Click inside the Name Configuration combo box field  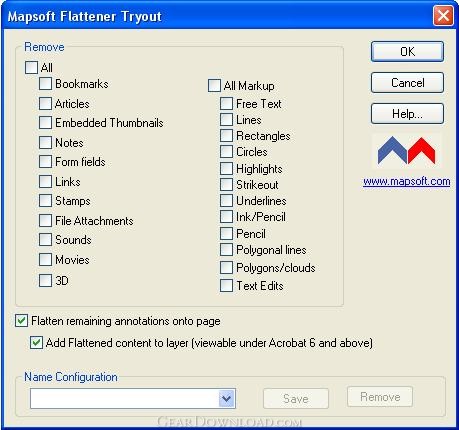coord(124,398)
